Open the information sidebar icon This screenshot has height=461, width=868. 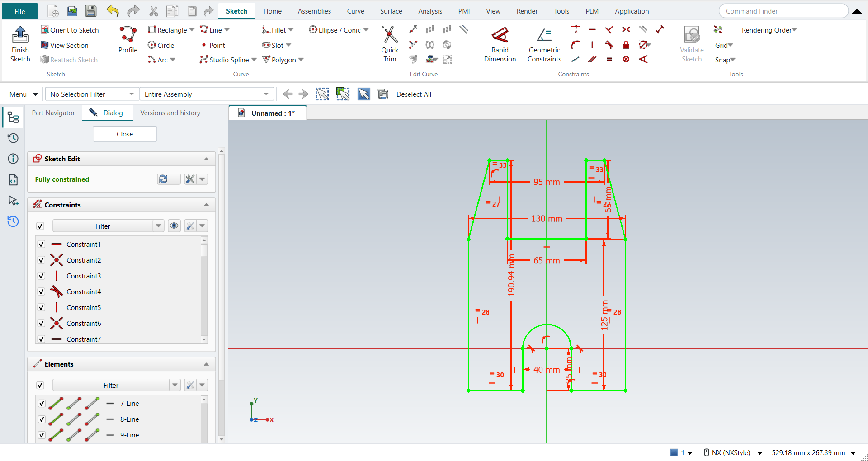tap(13, 159)
